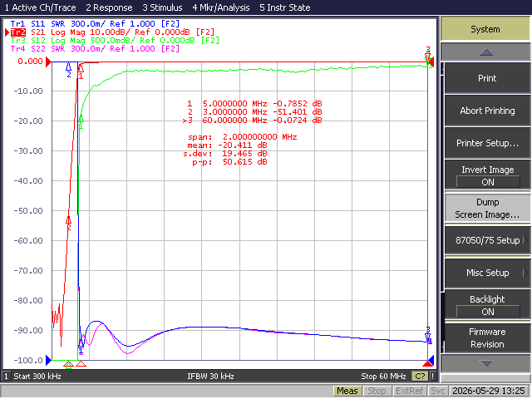Click the mean -20.411 dB statistic
532x399 pixels.
(227, 145)
